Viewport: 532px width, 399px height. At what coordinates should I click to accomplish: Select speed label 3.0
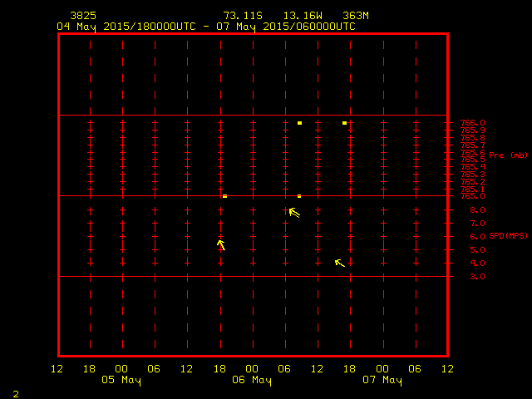(x=477, y=277)
